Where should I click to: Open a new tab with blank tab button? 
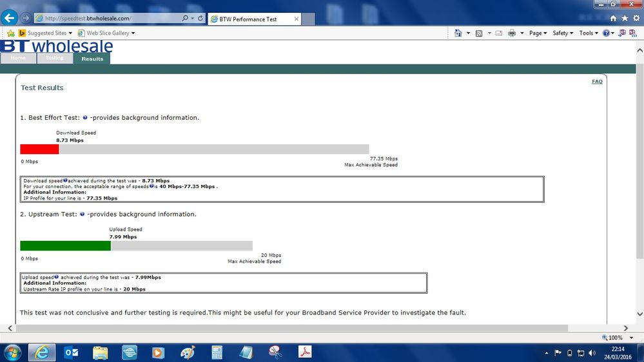308,19
